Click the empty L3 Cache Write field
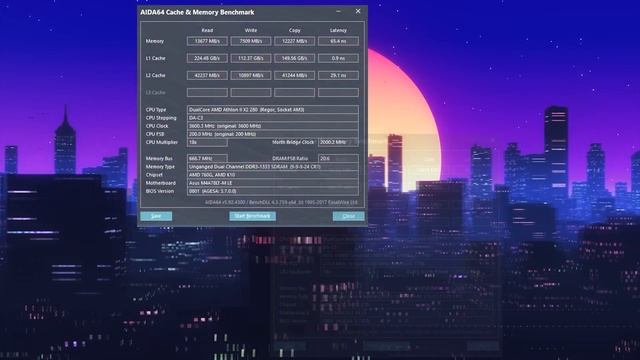 click(x=251, y=93)
